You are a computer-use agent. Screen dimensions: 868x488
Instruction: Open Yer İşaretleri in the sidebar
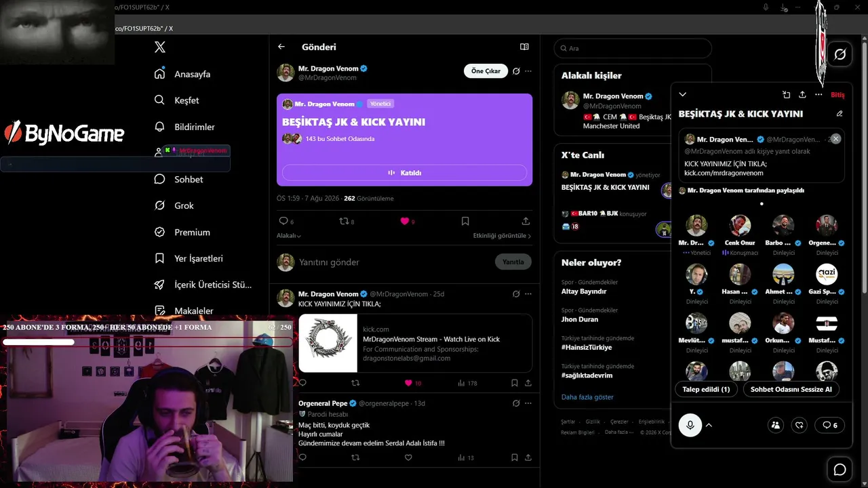tap(189, 258)
